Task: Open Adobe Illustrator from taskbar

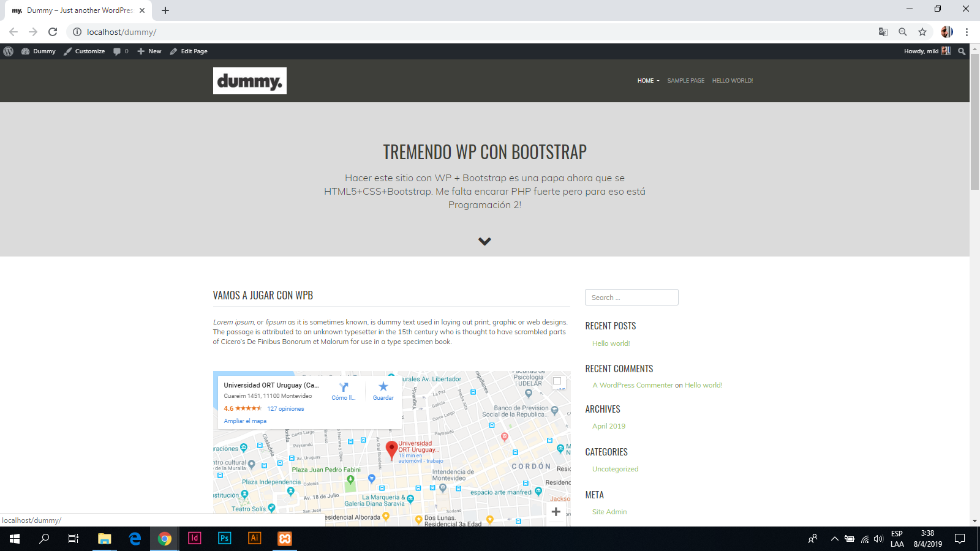Action: point(255,539)
